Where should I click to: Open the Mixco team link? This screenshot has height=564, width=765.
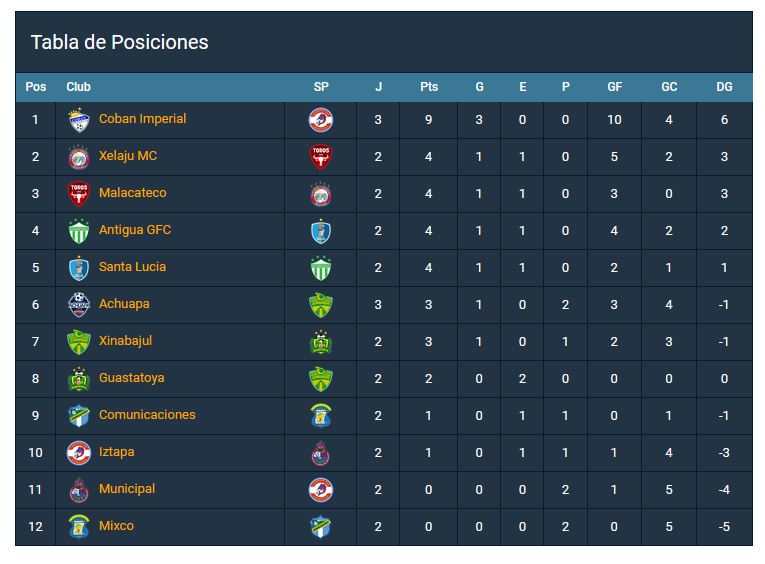(116, 525)
